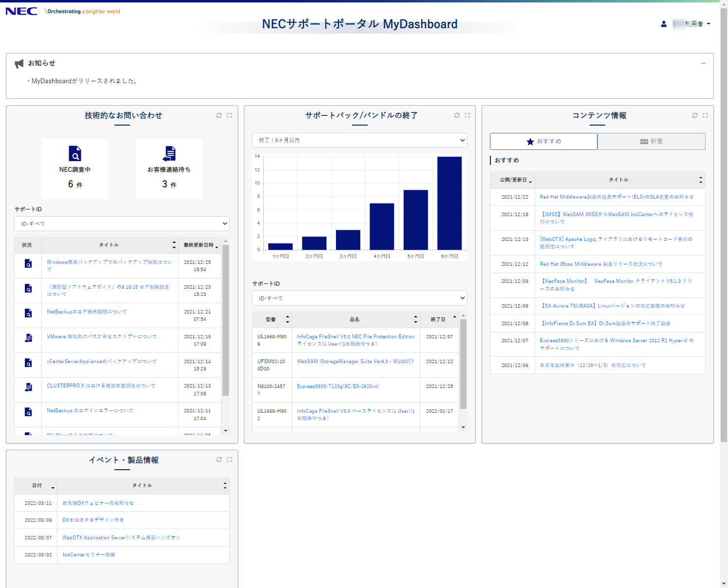Click status icon for 認証ソフトウェアガイド row
Viewport: 728px width, 588px height.
tap(28, 288)
